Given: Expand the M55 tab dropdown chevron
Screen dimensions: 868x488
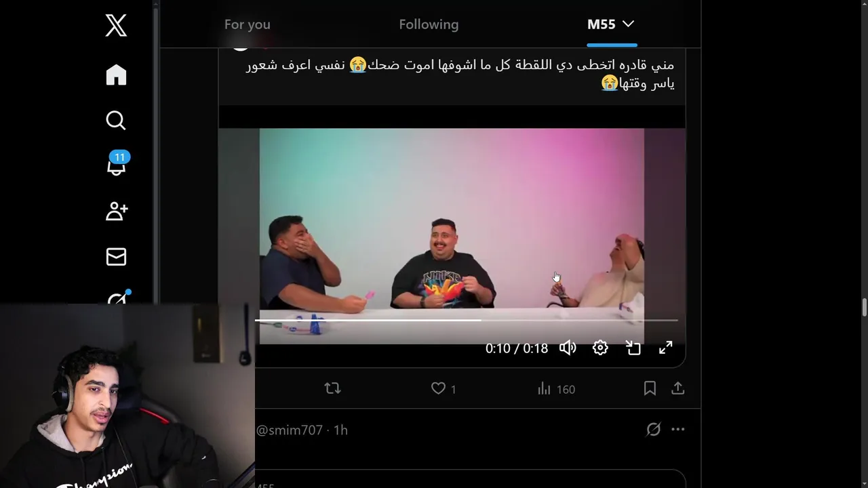Looking at the screenshot, I should 629,24.
